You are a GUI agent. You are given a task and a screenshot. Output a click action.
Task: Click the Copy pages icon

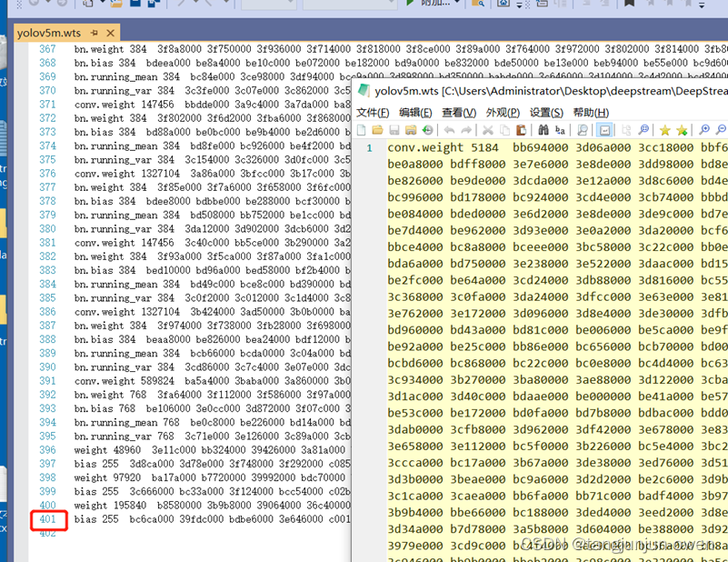(x=504, y=130)
